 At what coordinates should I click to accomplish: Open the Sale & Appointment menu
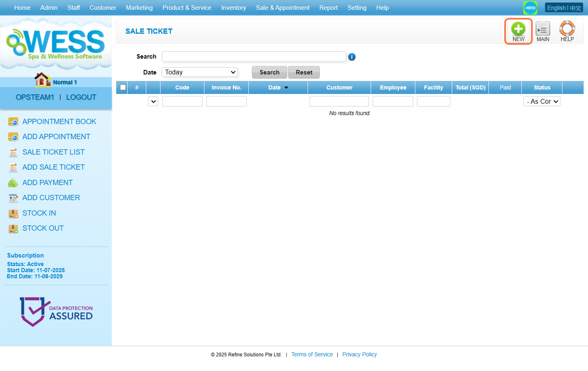click(282, 8)
